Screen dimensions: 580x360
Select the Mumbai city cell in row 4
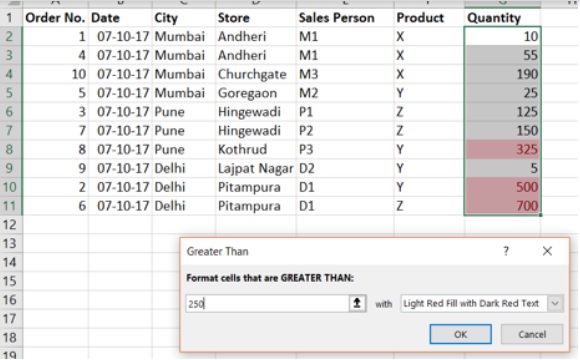[x=184, y=74]
